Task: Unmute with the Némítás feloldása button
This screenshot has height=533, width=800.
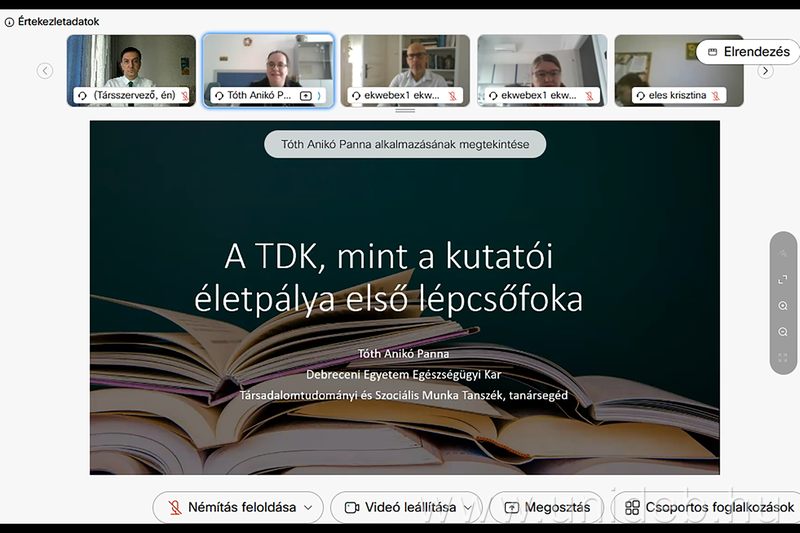Action: click(232, 507)
